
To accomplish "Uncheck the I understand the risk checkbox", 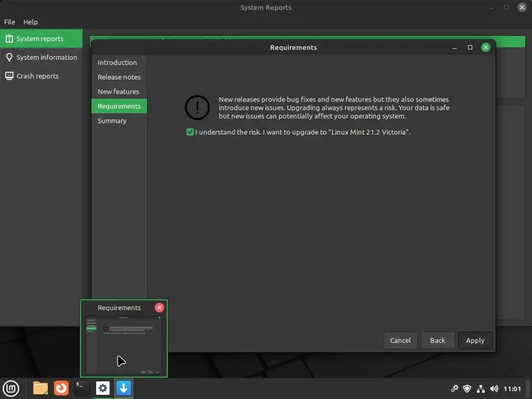I will point(190,132).
